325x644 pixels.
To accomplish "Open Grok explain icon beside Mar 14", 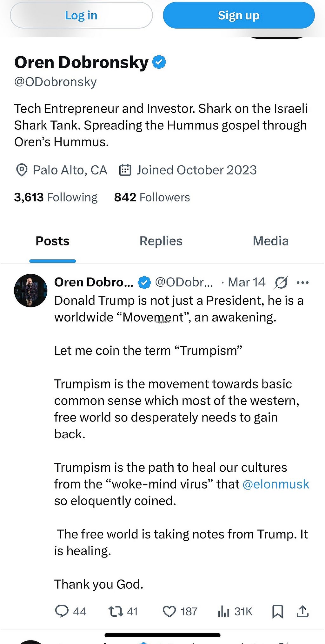I will (x=281, y=282).
